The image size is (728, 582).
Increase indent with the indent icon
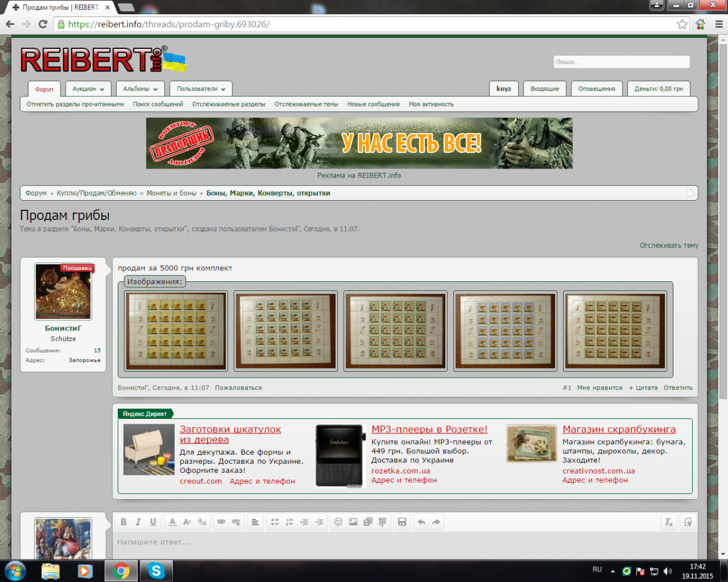click(x=320, y=522)
